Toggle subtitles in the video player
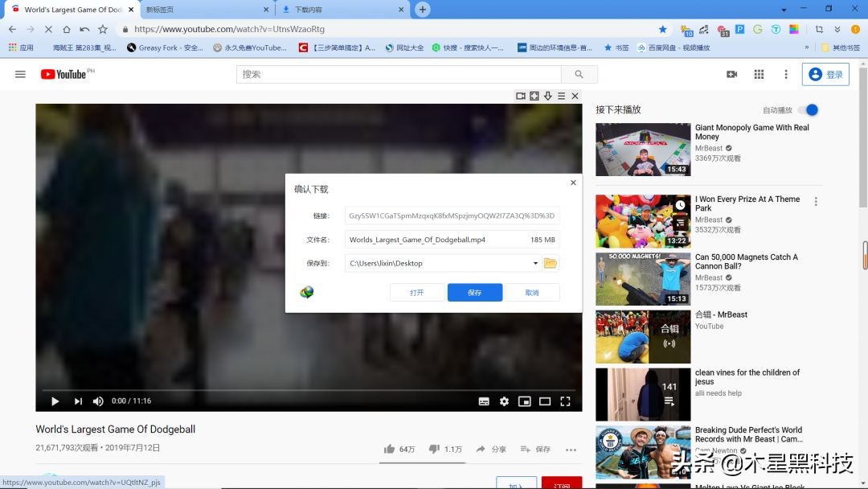Viewport: 868px width, 489px height. [484, 401]
